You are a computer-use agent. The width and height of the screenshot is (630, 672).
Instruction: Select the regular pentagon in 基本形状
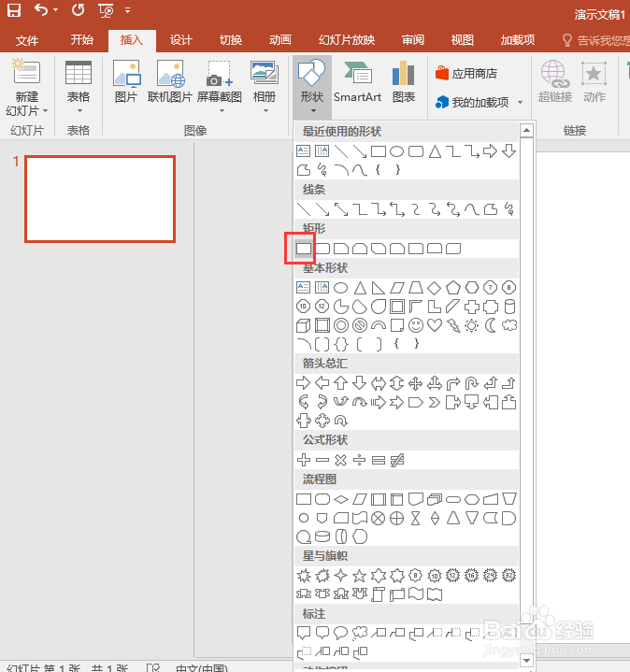coord(453,288)
